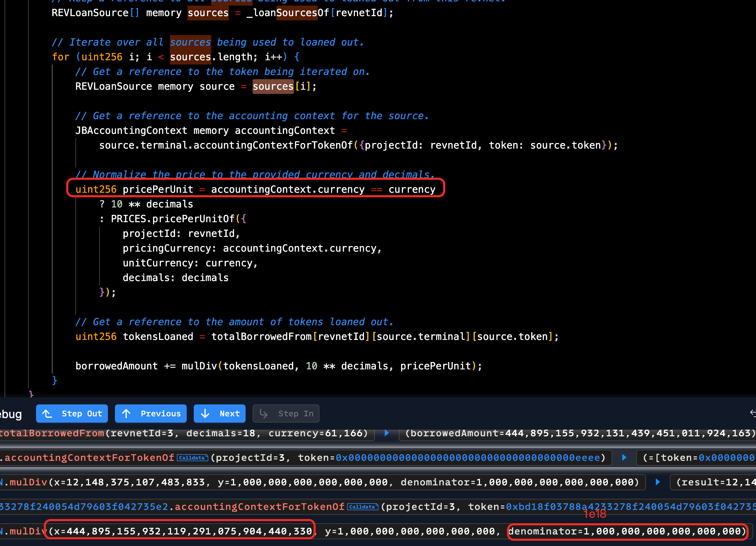The image size is (756, 546).
Task: Click the Calldata badge on second accountingContextForTokenOf
Action: [x=363, y=507]
